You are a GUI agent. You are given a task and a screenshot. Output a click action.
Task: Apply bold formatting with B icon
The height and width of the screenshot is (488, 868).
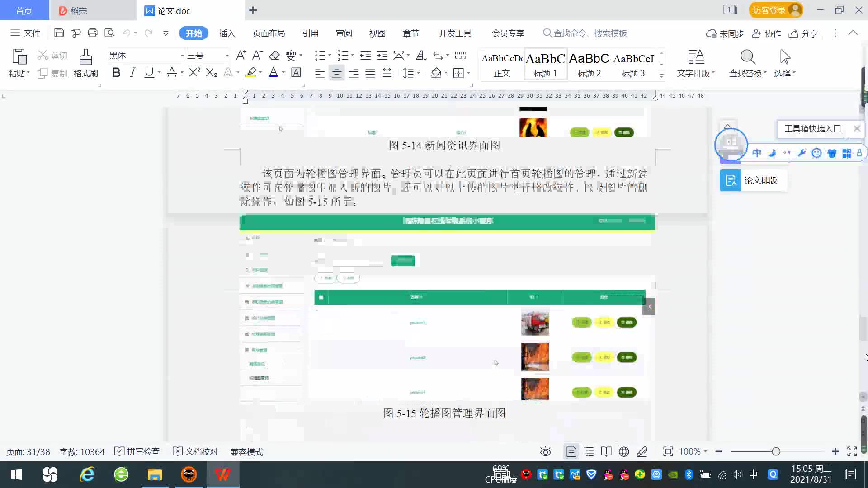coord(116,73)
